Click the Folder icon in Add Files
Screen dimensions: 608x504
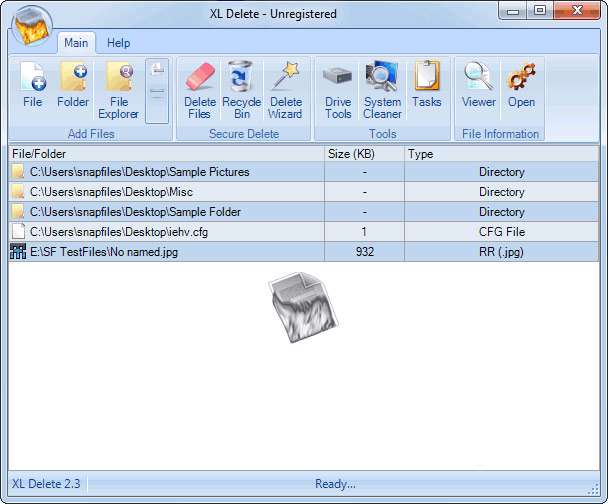pyautogui.click(x=73, y=86)
